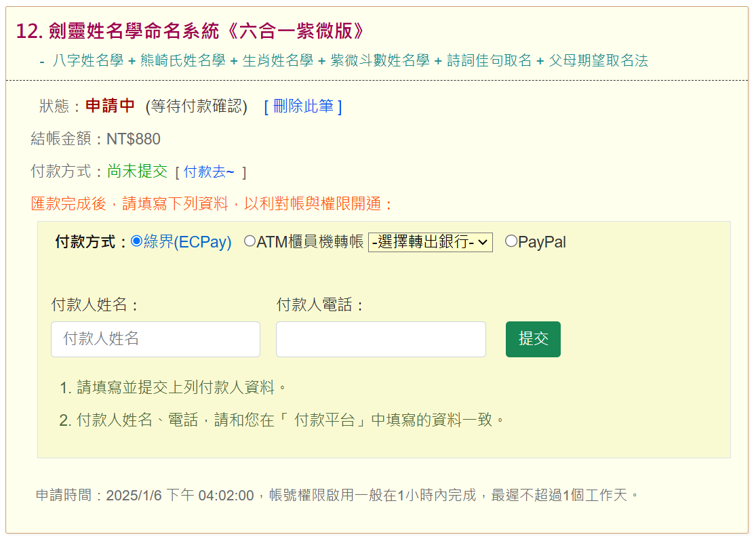Image resolution: width=756 pixels, height=539 pixels.
Task: Click the bold 付款方式 label beside radio options
Action: 90,242
